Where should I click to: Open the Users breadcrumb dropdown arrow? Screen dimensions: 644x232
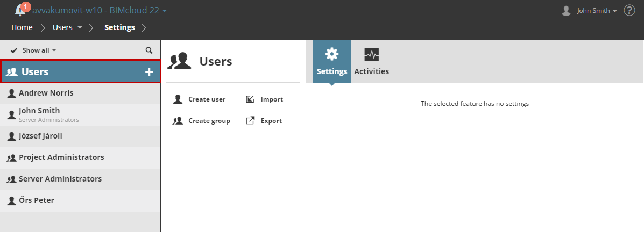(80, 27)
